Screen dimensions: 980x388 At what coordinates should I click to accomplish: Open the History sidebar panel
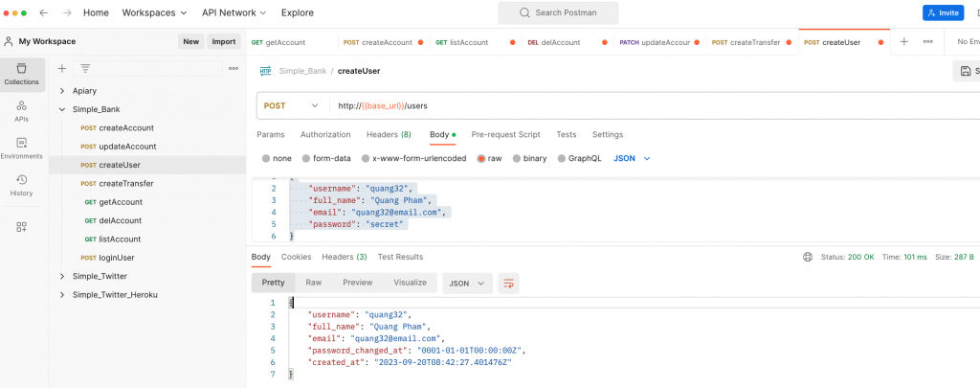point(21,184)
